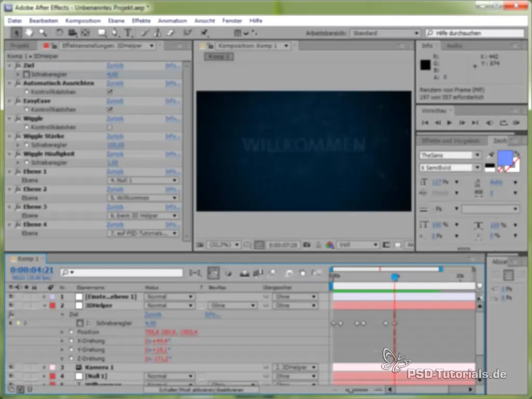Toggle loop option in Vorschau panel
Screen dimensions: 532x399
pyautogui.click(x=503, y=123)
